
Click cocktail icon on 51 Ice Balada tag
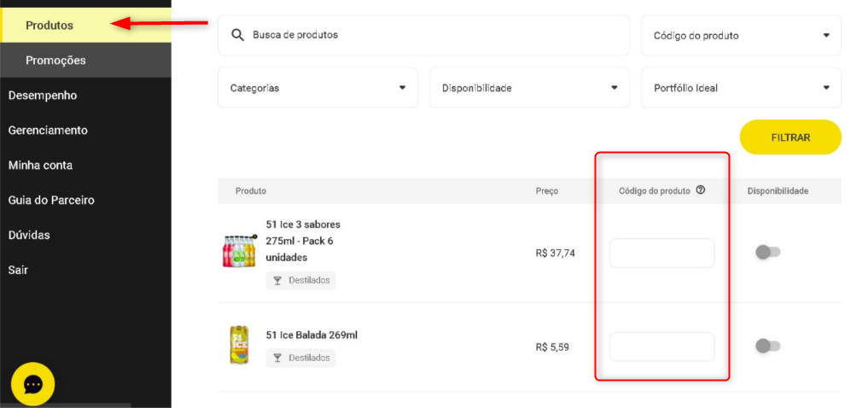[277, 358]
